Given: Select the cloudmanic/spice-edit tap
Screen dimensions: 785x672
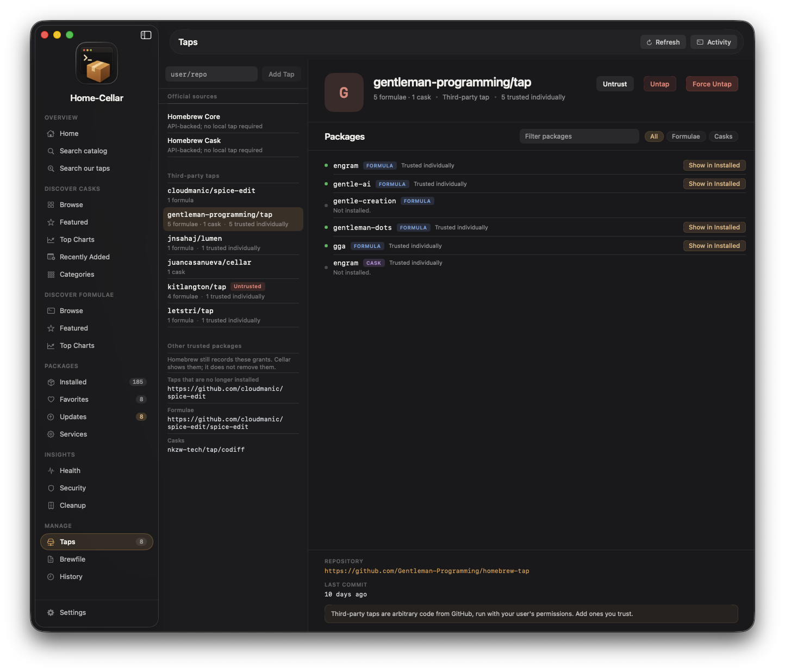Looking at the screenshot, I should pos(233,195).
